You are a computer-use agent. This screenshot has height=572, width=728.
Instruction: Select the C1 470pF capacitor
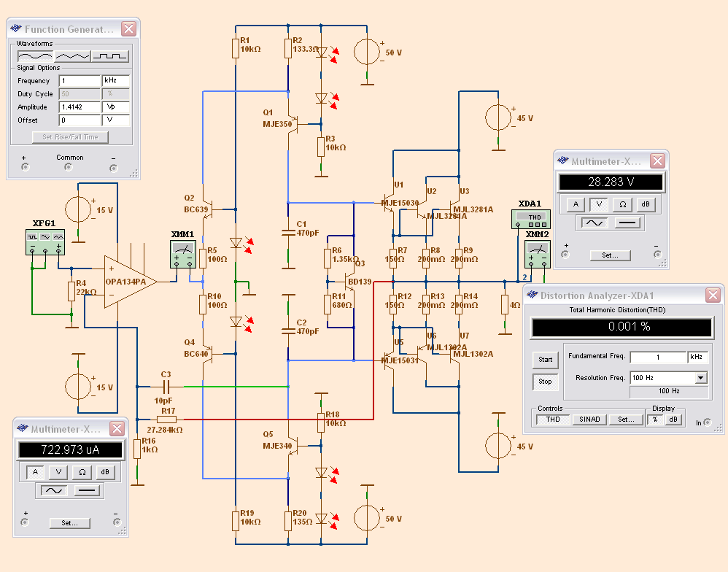(x=288, y=232)
